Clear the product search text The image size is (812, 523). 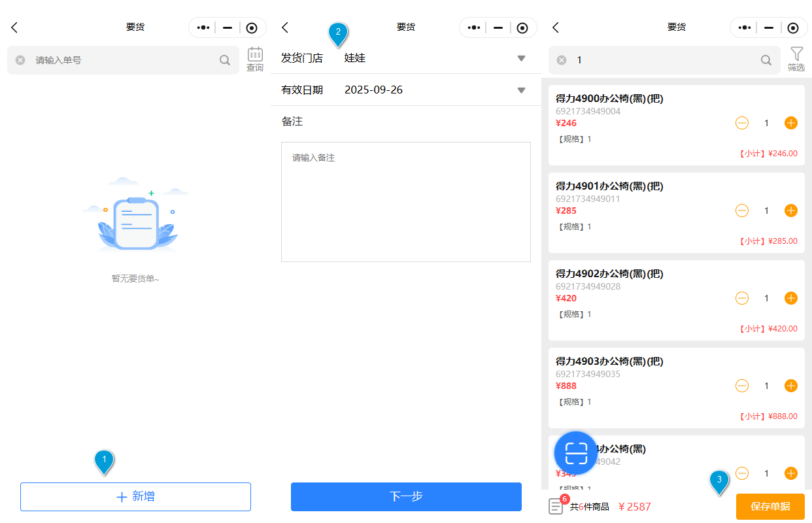click(562, 60)
